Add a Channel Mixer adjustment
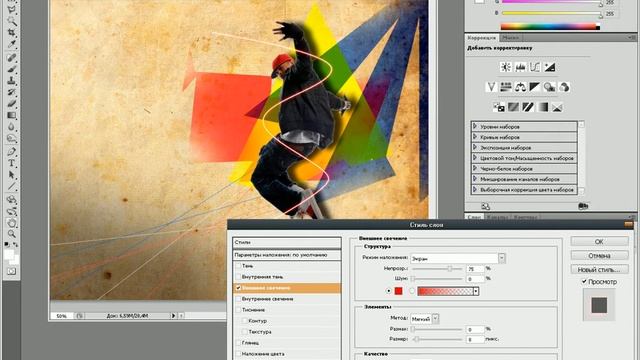The height and width of the screenshot is (360, 640). pyautogui.click(x=564, y=87)
